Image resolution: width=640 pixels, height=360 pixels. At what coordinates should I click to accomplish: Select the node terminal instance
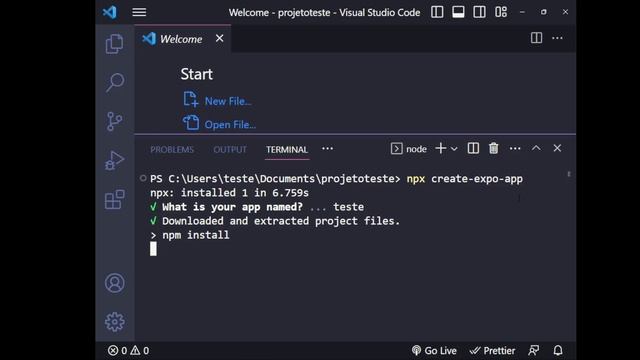point(409,149)
